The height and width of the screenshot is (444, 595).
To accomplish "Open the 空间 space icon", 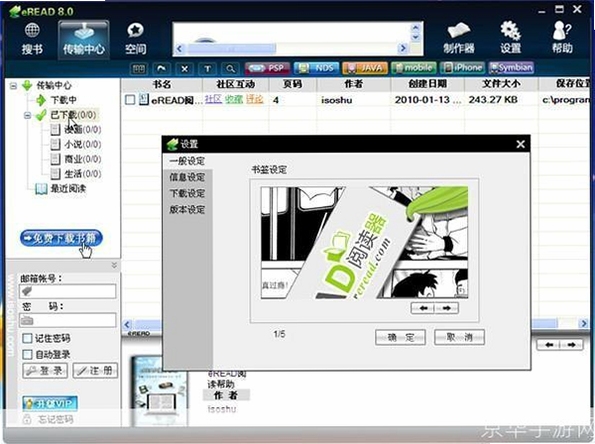I will click(135, 38).
